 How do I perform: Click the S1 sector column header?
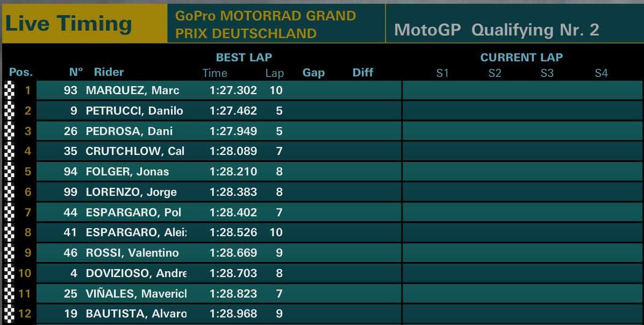coord(442,73)
